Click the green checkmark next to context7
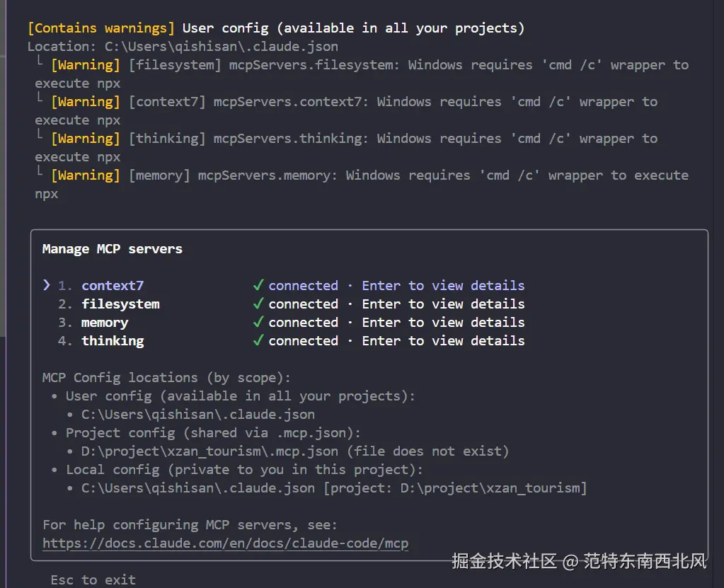724x588 pixels. tap(258, 285)
